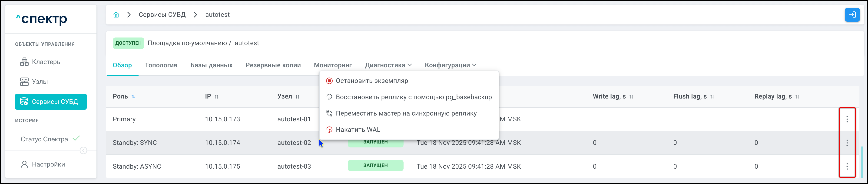Image resolution: width=868 pixels, height=184 pixels.
Task: Select Переместить мастер на синхронную реплику
Action: pos(406,113)
